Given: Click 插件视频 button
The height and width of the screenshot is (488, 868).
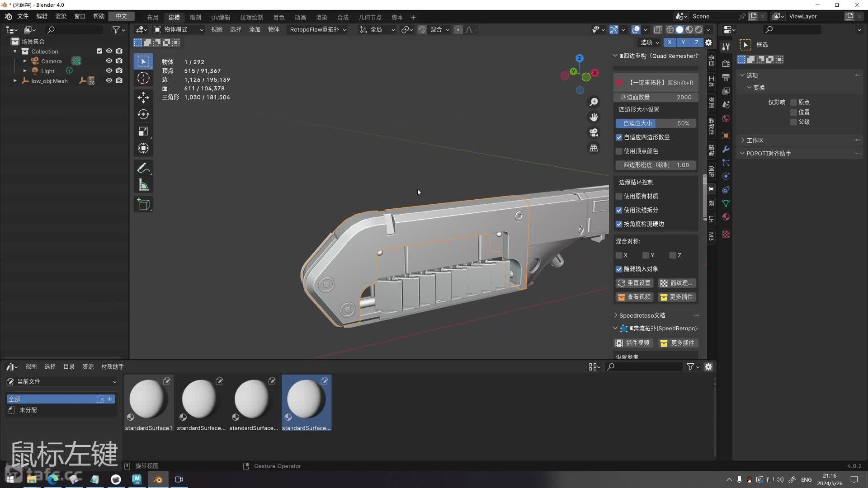Looking at the screenshot, I should click(633, 343).
